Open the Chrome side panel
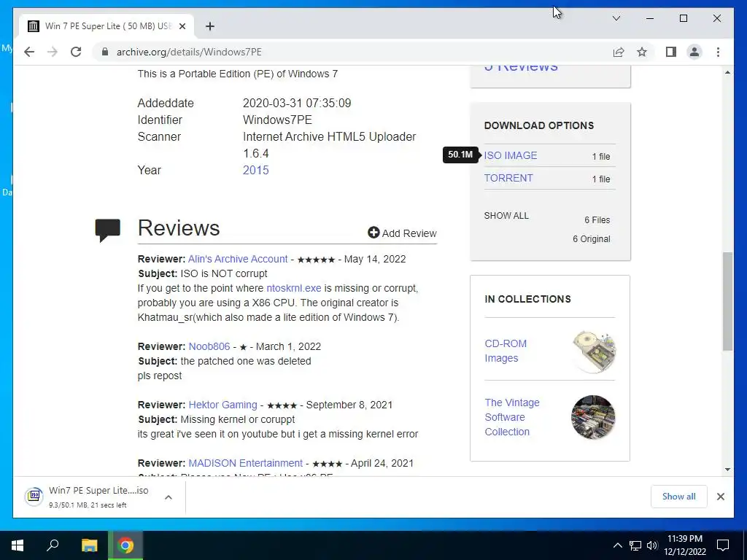747x560 pixels. pyautogui.click(x=671, y=52)
